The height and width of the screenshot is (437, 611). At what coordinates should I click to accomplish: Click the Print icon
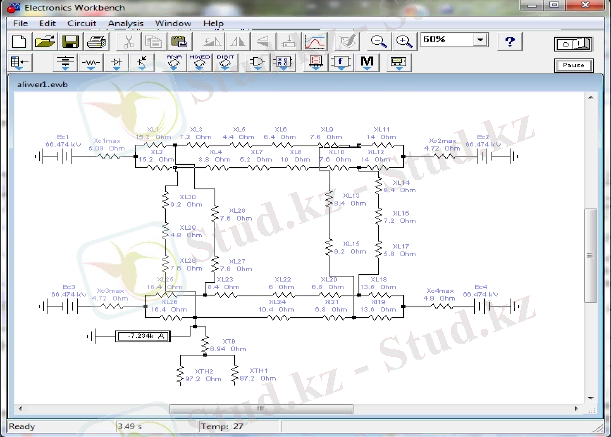(96, 42)
